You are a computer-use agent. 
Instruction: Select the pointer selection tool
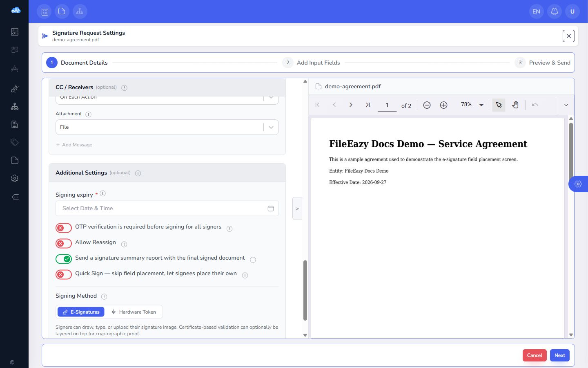click(x=499, y=105)
